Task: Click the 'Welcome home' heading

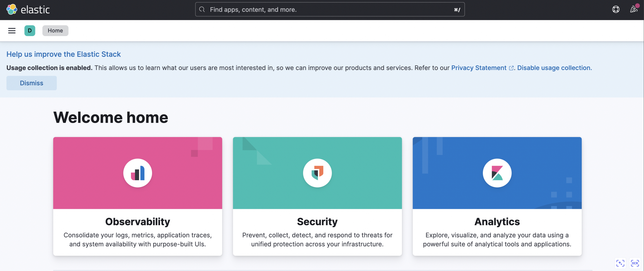Action: [111, 117]
